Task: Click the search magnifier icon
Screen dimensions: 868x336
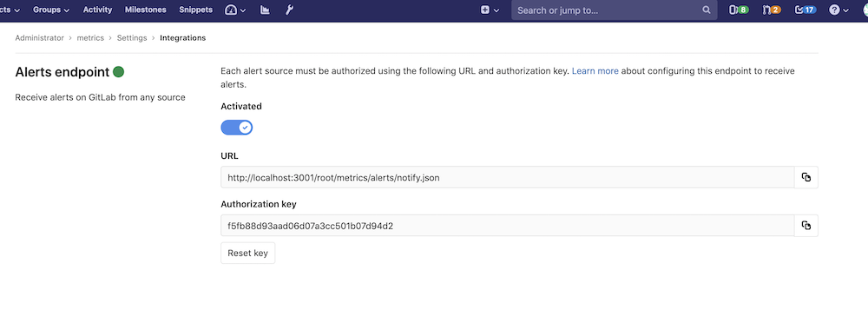Action: (x=707, y=10)
